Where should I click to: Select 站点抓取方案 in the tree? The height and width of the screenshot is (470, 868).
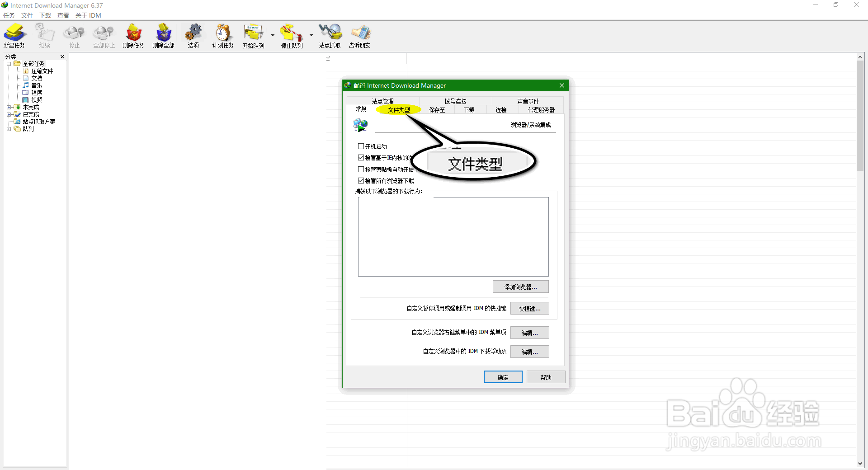click(39, 122)
